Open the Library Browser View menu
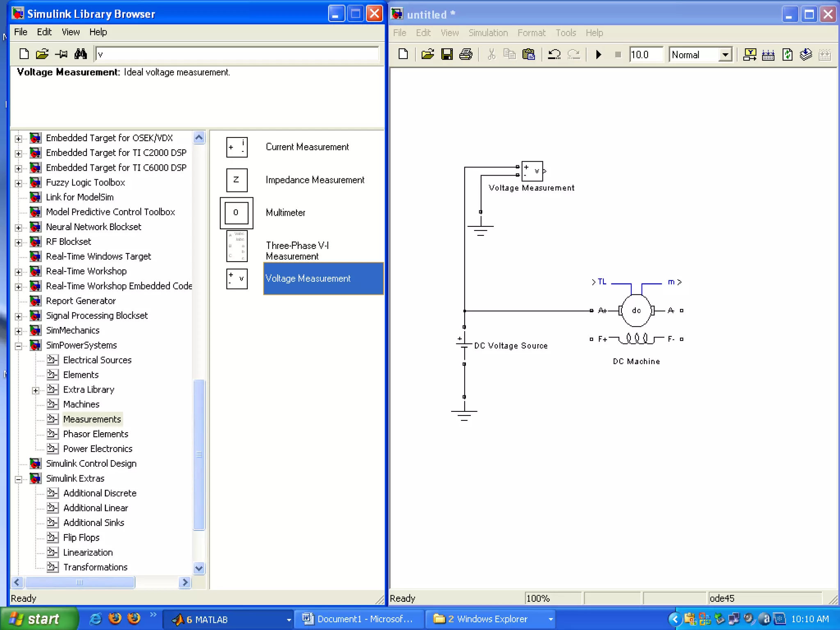This screenshot has width=840, height=630. 71,32
